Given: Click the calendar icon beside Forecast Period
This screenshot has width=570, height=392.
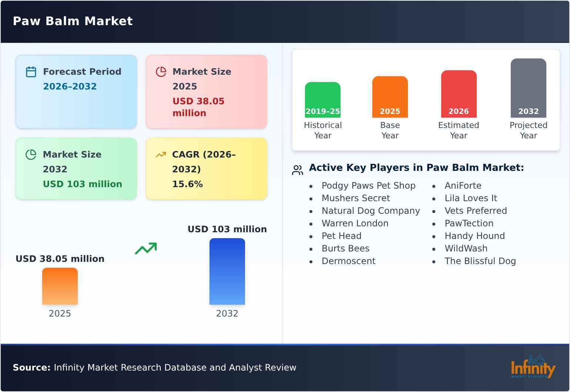Looking at the screenshot, I should [x=31, y=72].
